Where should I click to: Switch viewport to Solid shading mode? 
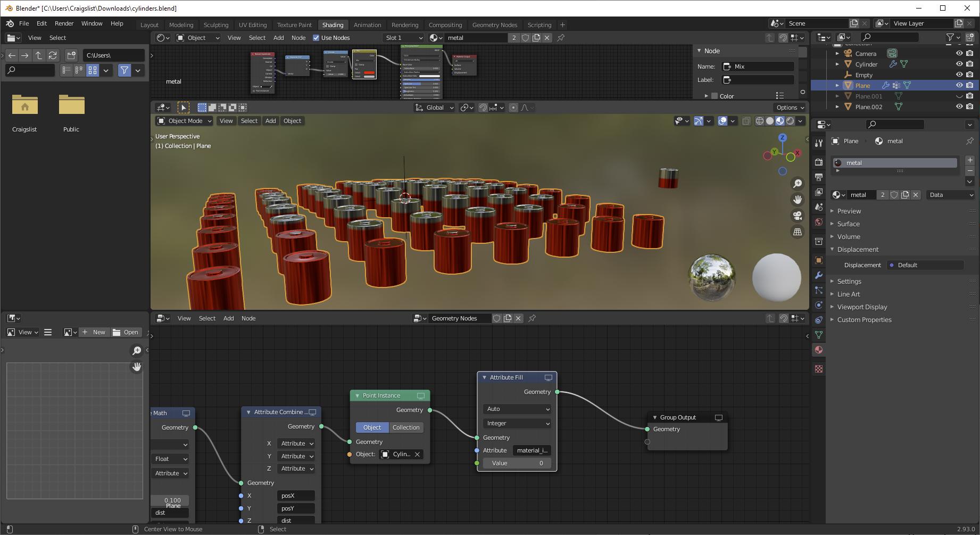pyautogui.click(x=770, y=121)
